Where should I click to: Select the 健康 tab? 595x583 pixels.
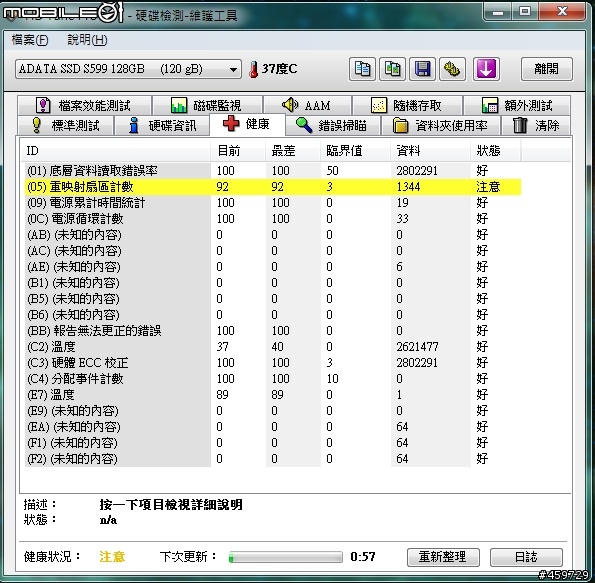pos(247,124)
